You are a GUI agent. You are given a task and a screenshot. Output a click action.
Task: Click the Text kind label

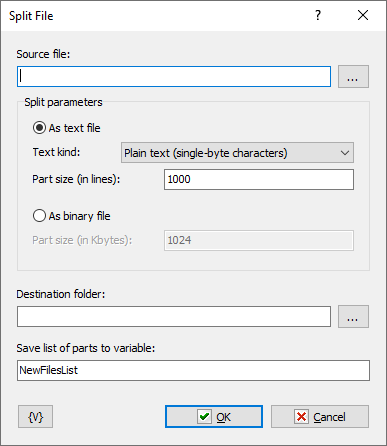[56, 152]
